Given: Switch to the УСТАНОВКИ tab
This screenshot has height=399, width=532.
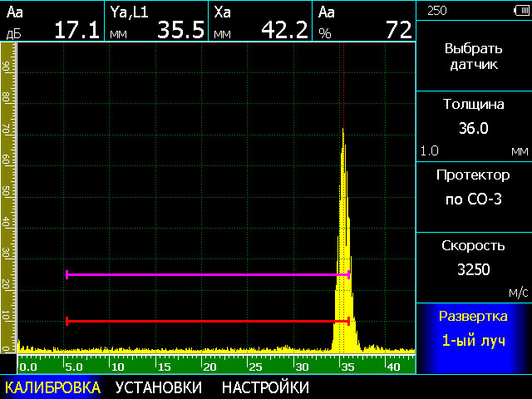Looking at the screenshot, I should (158, 387).
